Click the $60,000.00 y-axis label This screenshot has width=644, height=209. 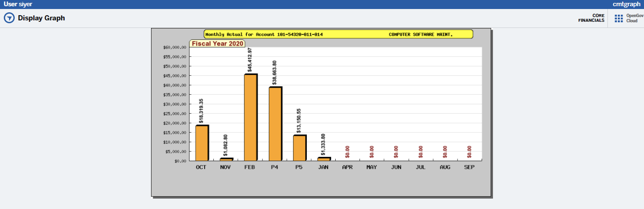[174, 47]
